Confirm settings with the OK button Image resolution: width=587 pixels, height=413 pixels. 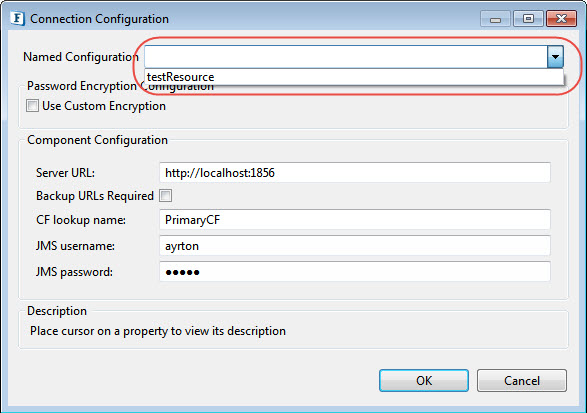(x=424, y=380)
